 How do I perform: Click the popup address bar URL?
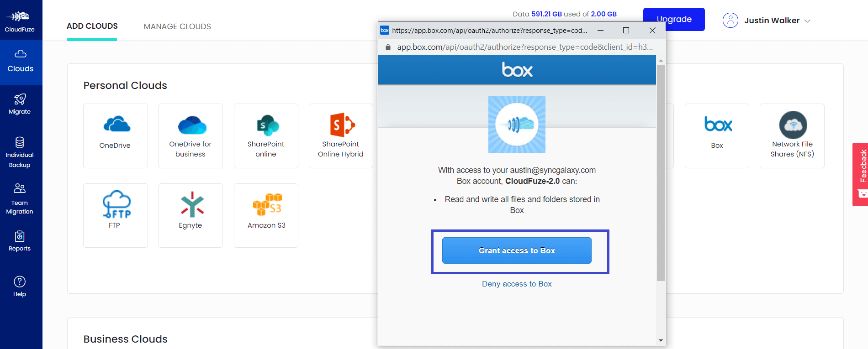pyautogui.click(x=525, y=47)
